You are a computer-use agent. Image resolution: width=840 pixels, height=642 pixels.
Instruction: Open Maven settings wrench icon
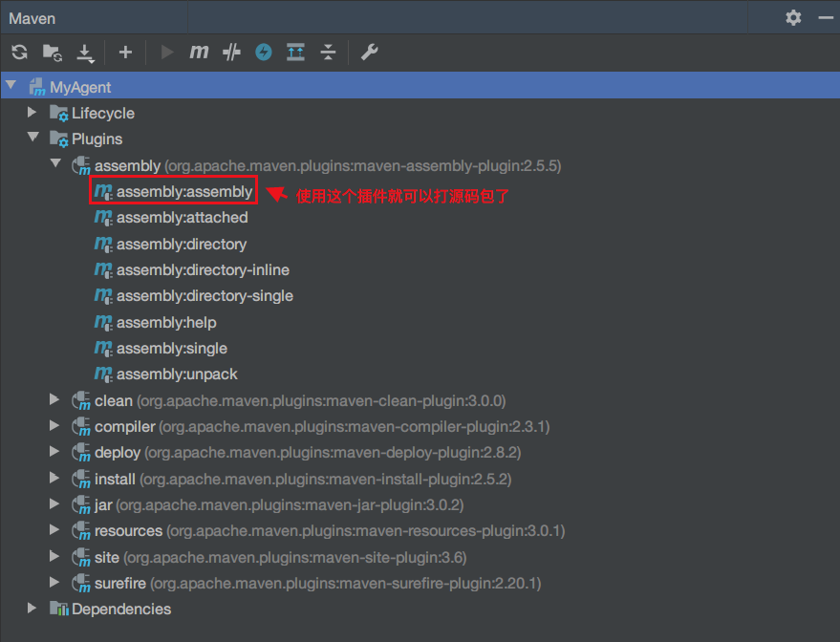coord(369,52)
